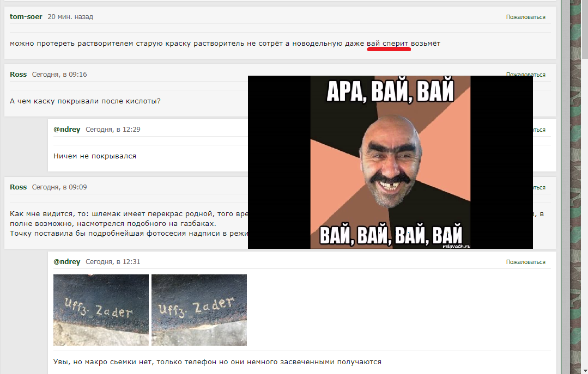Click text 'А чем каску покрывали после кислоты?'
The width and height of the screenshot is (588, 374).
[x=85, y=101]
